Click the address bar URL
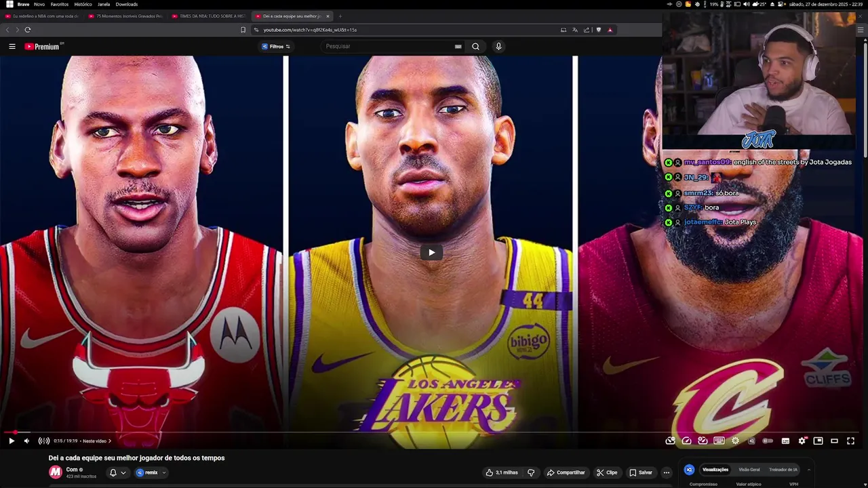Screen dimensions: 868x488 click(x=310, y=30)
